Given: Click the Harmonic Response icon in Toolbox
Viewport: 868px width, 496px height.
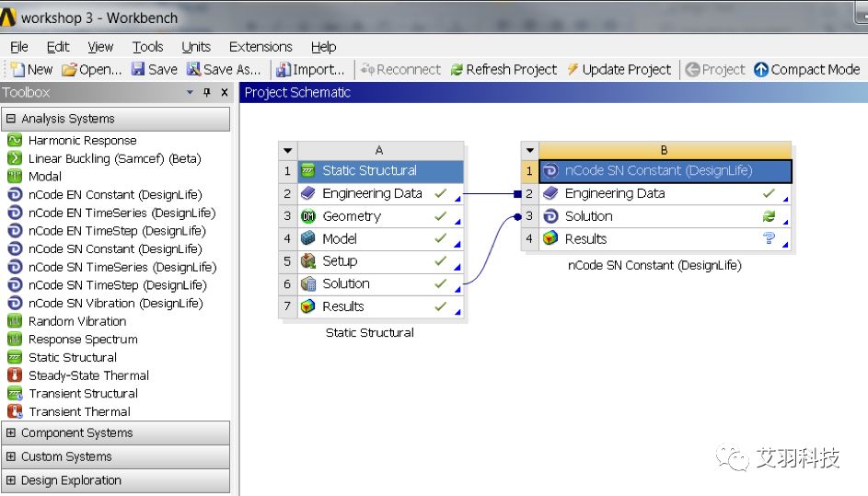Looking at the screenshot, I should [15, 140].
